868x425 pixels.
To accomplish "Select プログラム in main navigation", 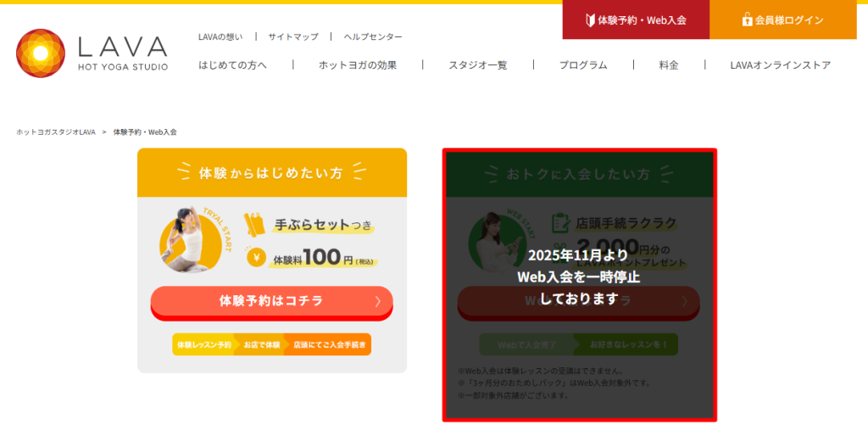I will click(x=583, y=64).
